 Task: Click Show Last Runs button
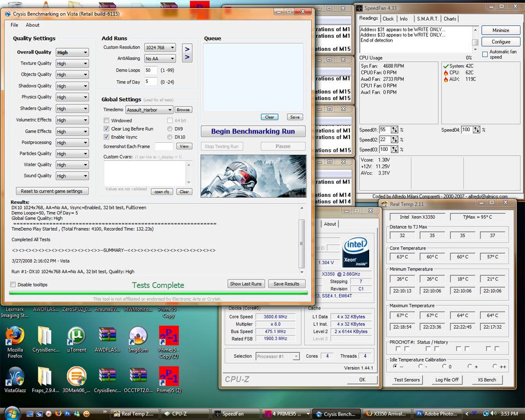point(246,284)
